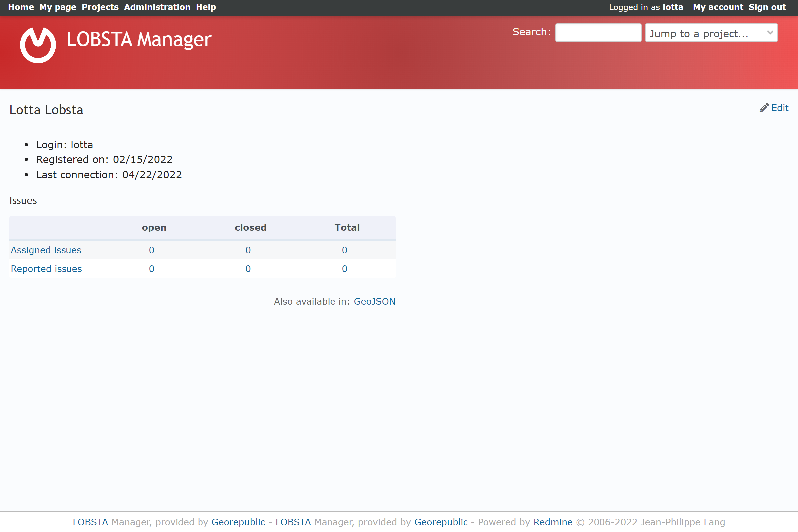
Task: Open the GeoJSON data link
Action: tap(374, 302)
